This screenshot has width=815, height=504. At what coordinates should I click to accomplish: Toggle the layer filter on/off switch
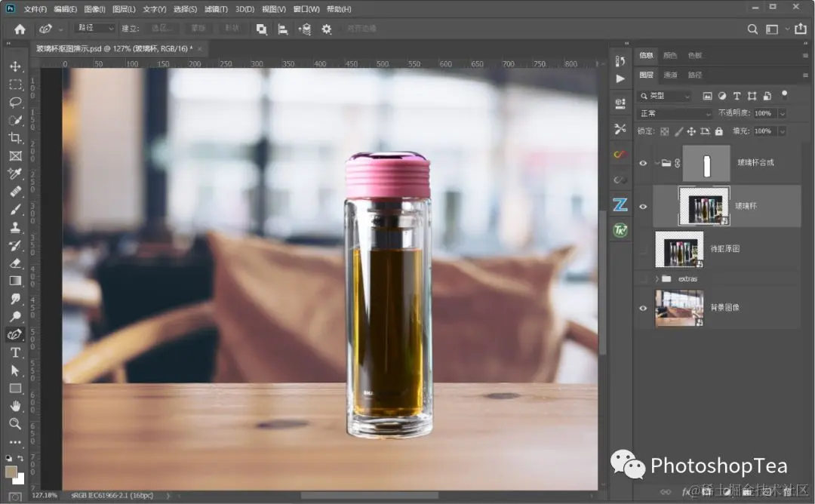(784, 94)
